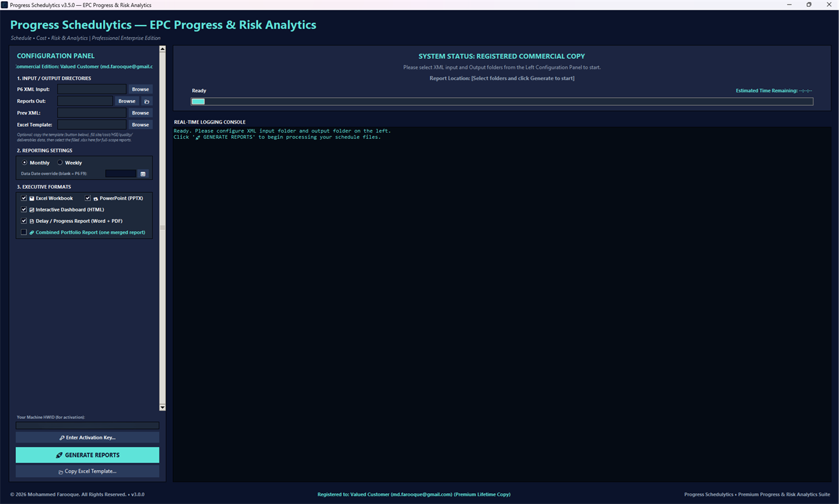Click the CONFIGURATION PANEL heading
Viewport: 839px width, 504px height.
(x=56, y=56)
